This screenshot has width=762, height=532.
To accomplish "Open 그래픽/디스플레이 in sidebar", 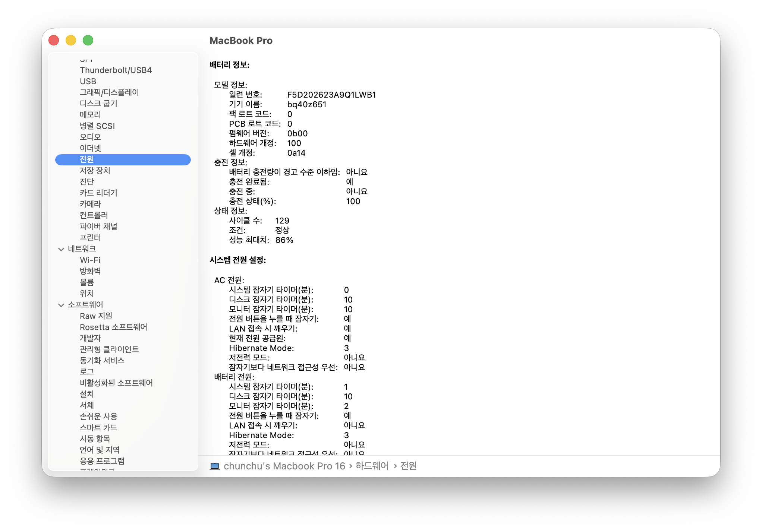I will click(109, 92).
